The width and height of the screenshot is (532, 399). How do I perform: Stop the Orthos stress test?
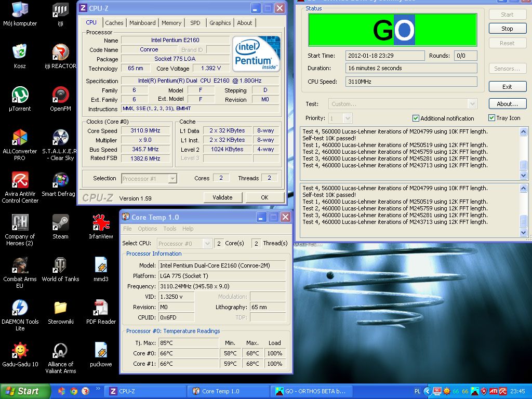[507, 29]
